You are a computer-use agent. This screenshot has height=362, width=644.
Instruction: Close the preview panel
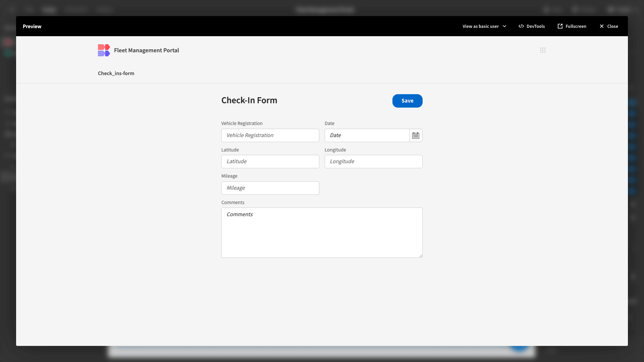[x=609, y=26]
